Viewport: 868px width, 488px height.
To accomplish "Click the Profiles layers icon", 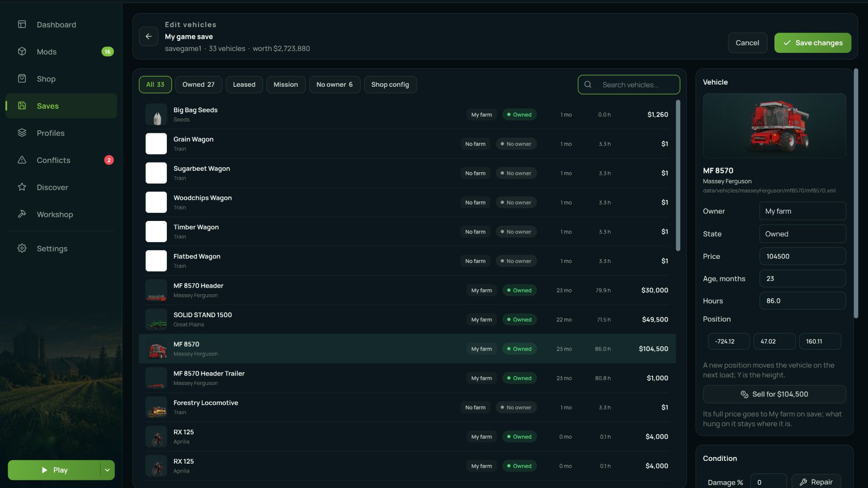I will [22, 133].
